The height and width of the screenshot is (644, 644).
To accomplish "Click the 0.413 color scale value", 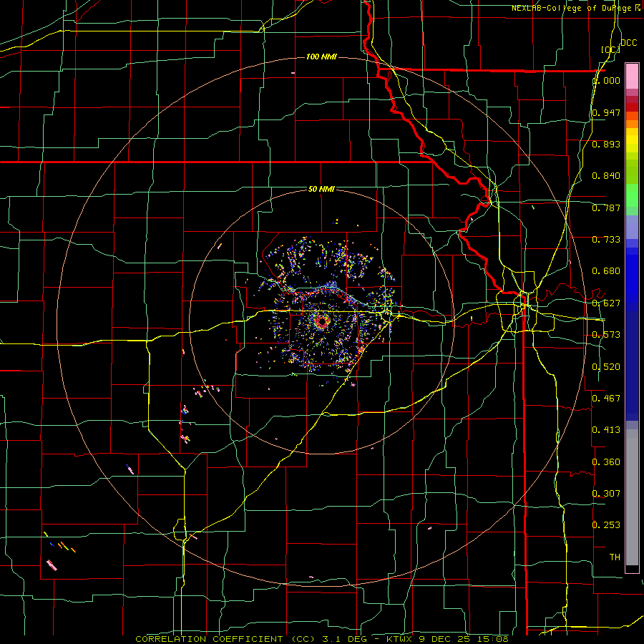I will coord(606,429).
